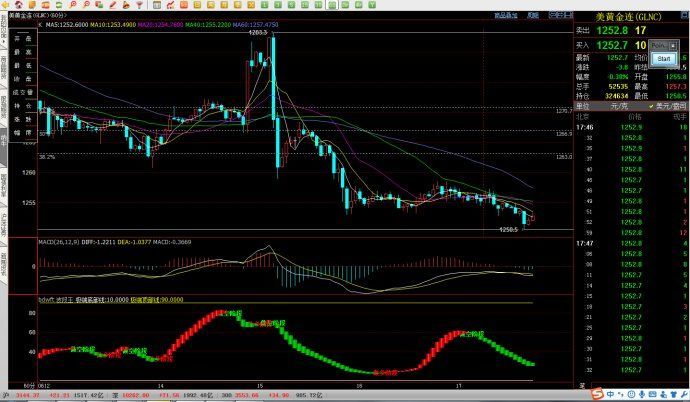Screen dimensions: 690x402
Task: Click the small square button on floating widget
Action: point(672,46)
